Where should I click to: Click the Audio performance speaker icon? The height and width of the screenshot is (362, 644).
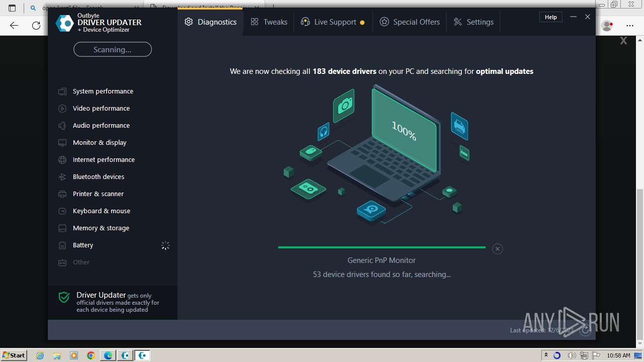click(x=62, y=126)
